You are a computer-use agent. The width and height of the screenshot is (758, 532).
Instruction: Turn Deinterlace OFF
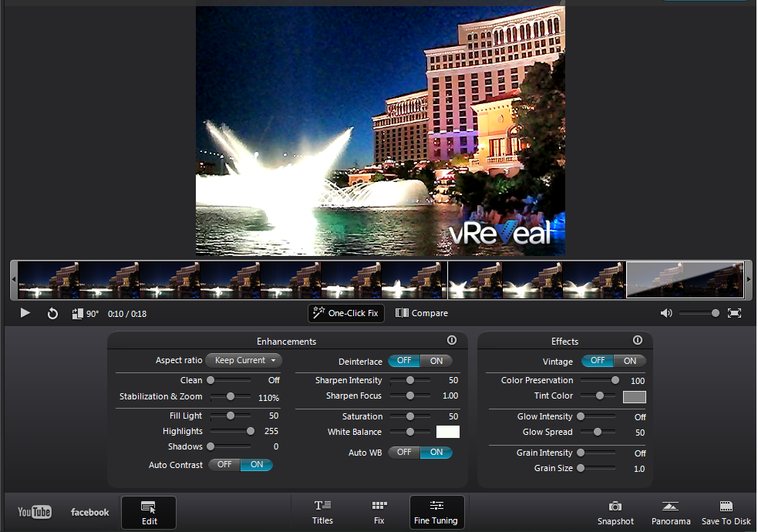404,361
